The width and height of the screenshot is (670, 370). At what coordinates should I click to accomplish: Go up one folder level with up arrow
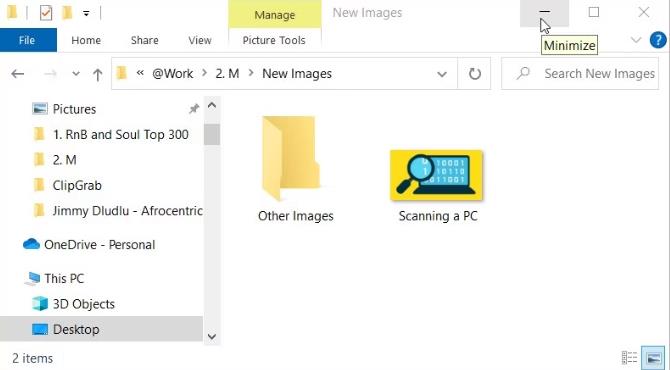97,74
